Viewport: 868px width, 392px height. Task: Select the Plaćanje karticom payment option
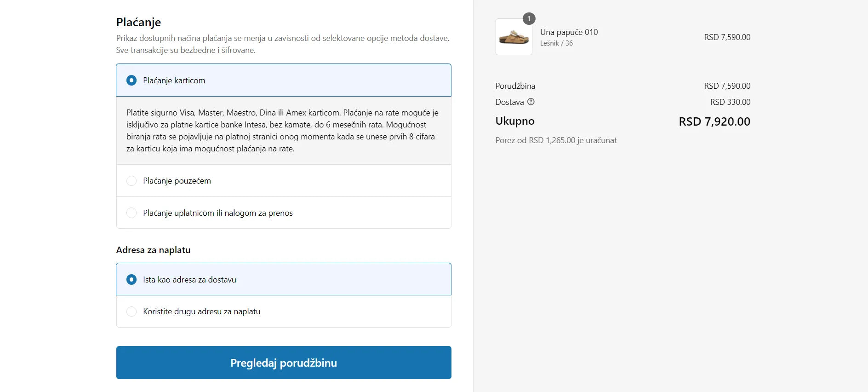pyautogui.click(x=131, y=81)
